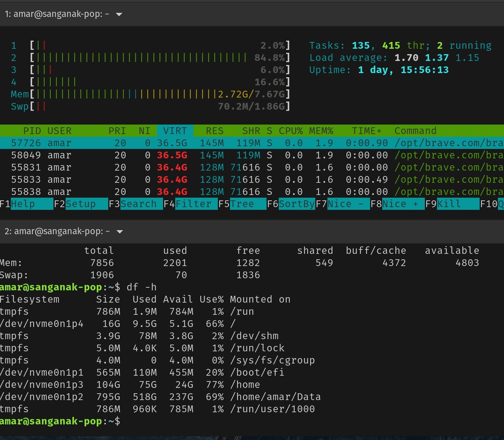
Task: Select process row with PID 55838
Action: (x=252, y=192)
